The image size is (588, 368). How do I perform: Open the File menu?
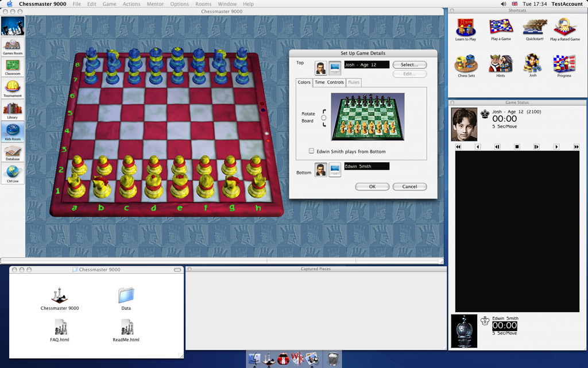click(x=76, y=4)
